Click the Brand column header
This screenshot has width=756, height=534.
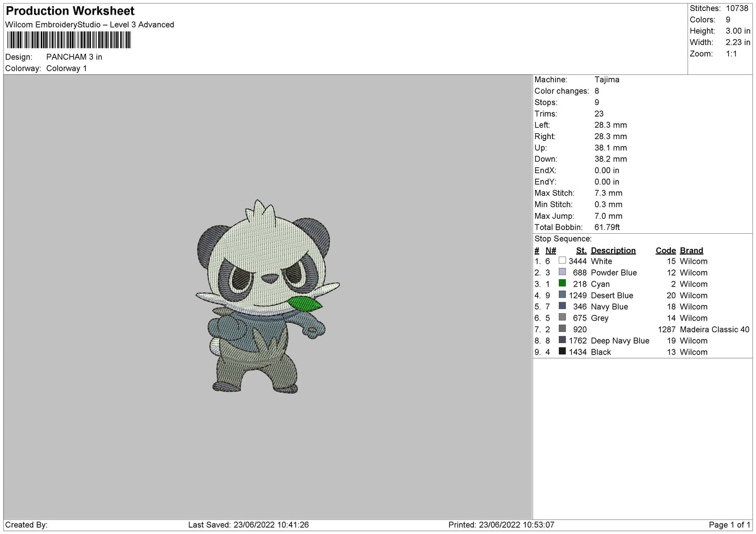[692, 251]
